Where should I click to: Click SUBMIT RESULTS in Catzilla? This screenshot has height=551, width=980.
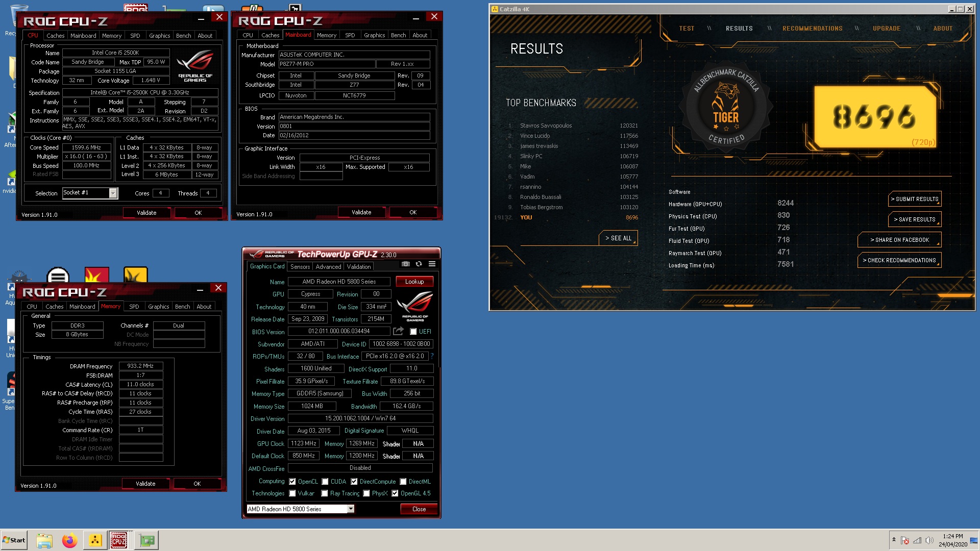click(915, 199)
